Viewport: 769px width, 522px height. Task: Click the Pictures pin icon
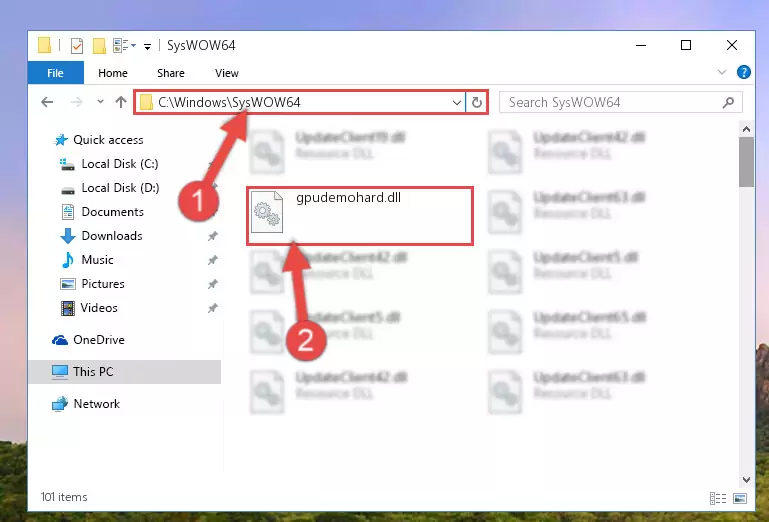(x=212, y=285)
